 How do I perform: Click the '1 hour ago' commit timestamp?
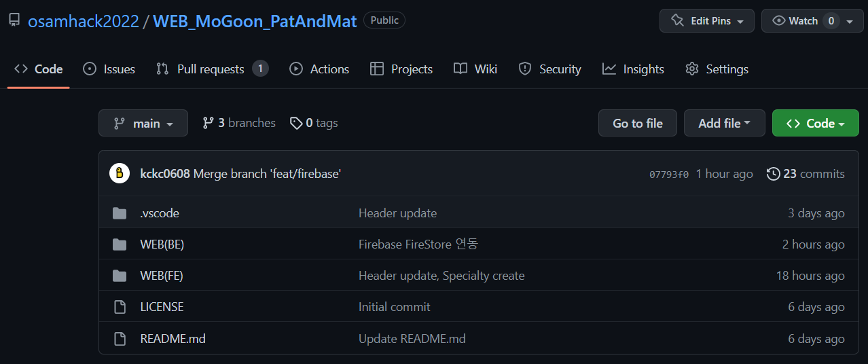click(x=724, y=174)
